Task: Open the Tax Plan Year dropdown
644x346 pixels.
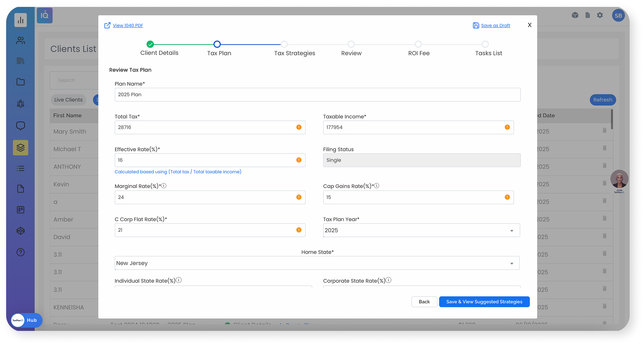Action: pyautogui.click(x=421, y=230)
